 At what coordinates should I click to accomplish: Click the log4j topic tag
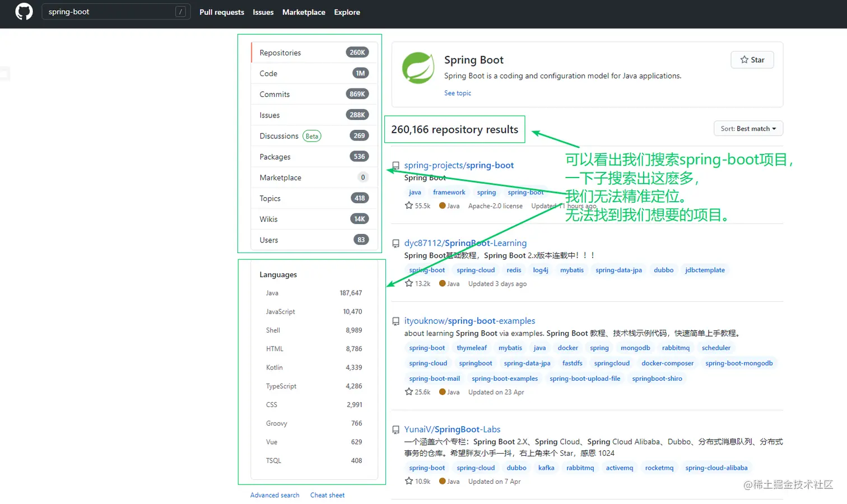point(541,270)
